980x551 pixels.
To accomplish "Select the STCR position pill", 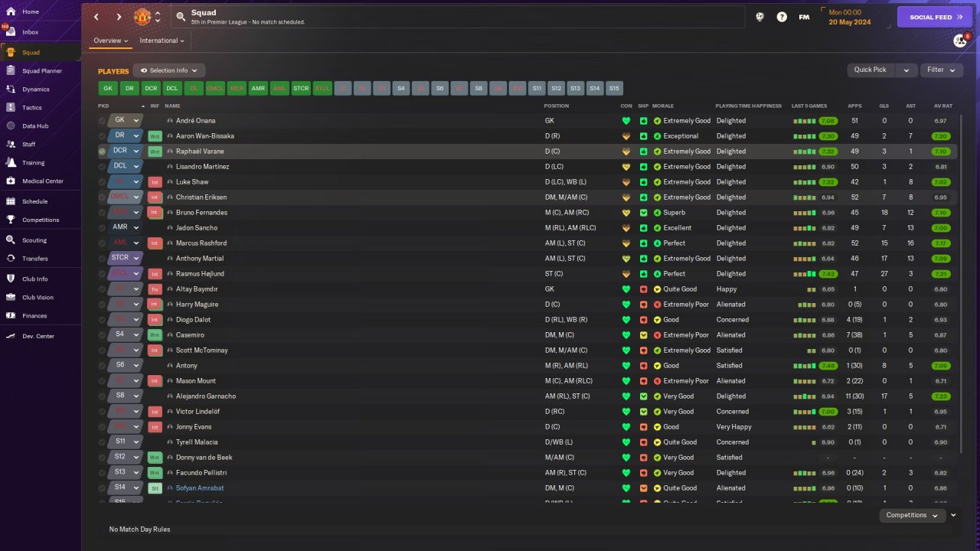I will click(x=301, y=88).
